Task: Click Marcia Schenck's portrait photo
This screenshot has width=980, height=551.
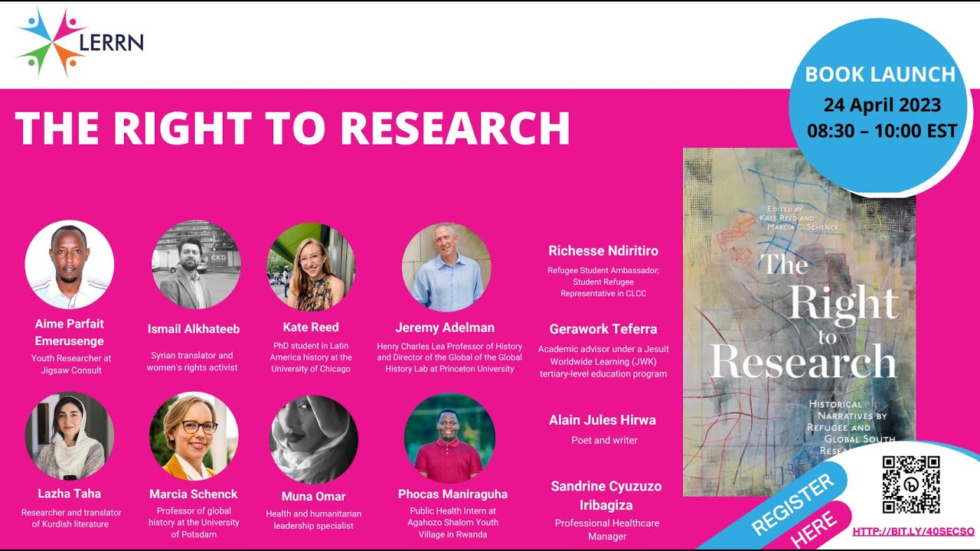Action: coord(194,435)
